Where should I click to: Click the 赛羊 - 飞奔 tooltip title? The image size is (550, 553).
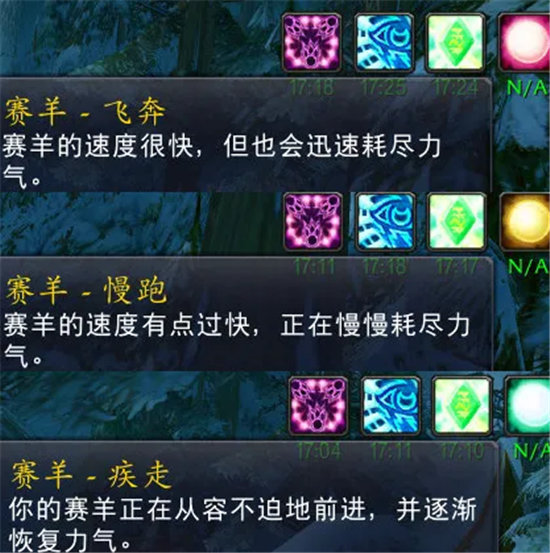[x=85, y=111]
